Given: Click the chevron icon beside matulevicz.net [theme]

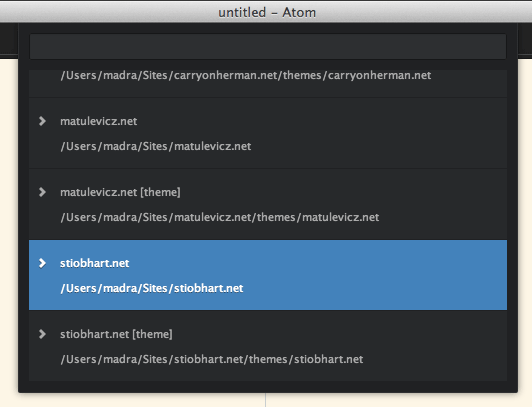Looking at the screenshot, I should coord(42,192).
